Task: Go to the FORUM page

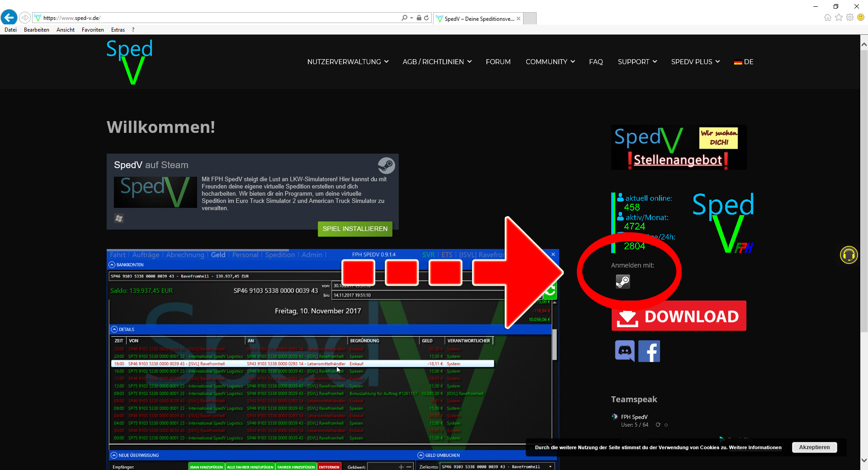Action: [498, 62]
